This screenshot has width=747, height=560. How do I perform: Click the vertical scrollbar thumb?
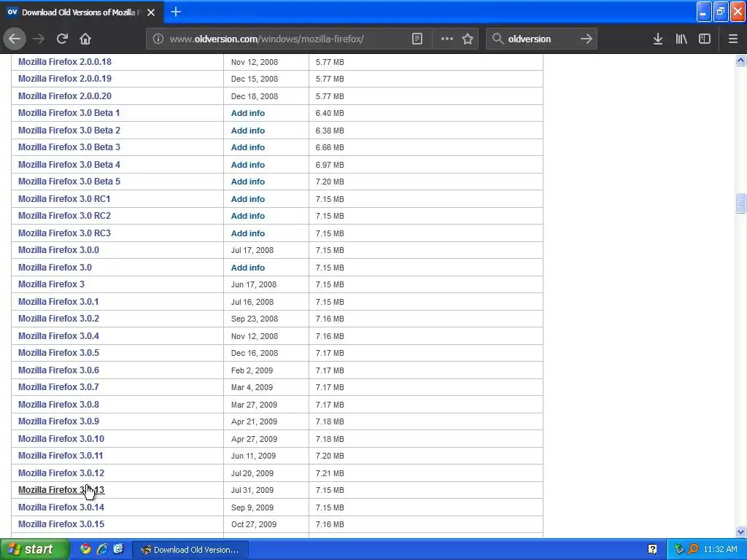pos(740,203)
